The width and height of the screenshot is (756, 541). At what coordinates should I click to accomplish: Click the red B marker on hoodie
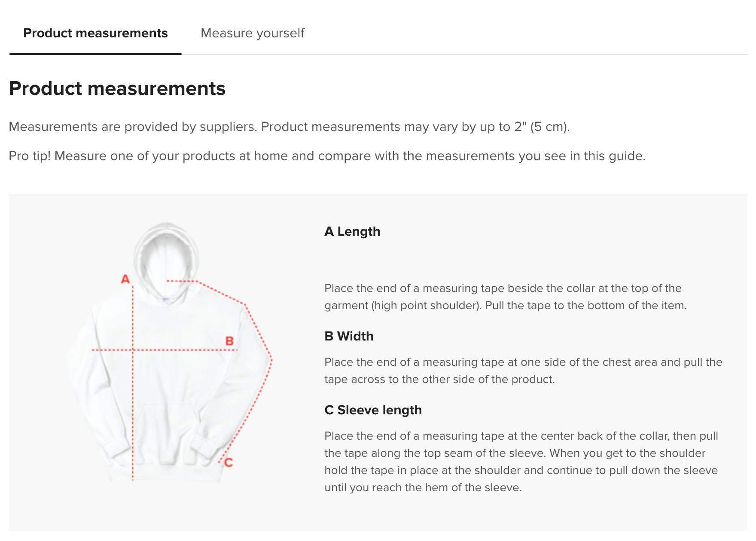point(229,341)
